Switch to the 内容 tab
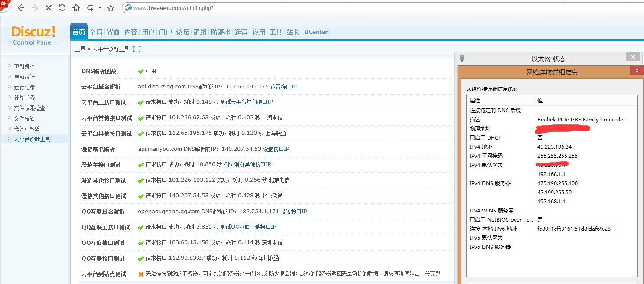644x284 pixels. click(130, 32)
